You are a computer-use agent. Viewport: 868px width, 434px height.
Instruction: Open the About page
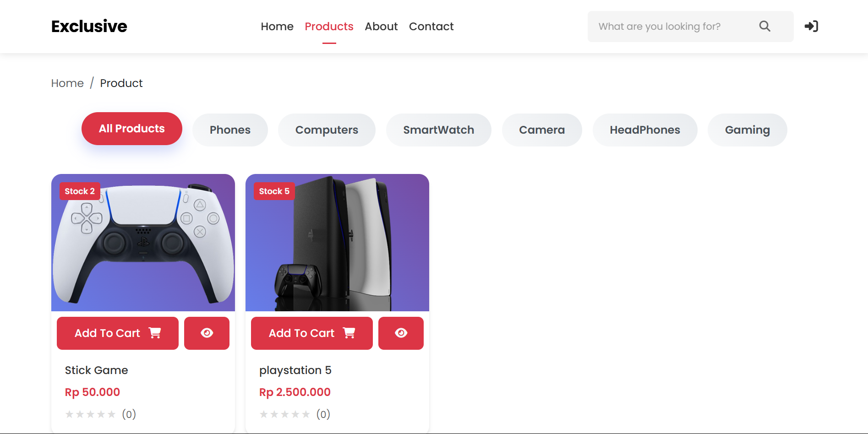point(381,27)
